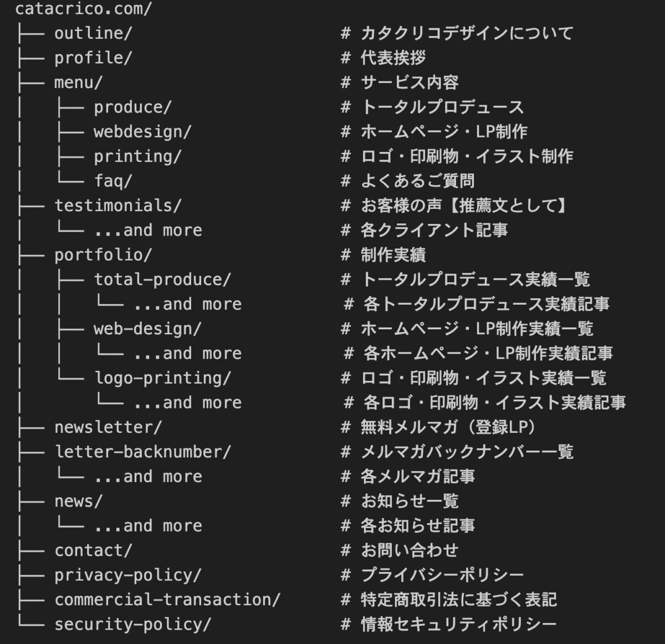Open the total-produce/ folder
This screenshot has height=644, width=665.
(162, 279)
